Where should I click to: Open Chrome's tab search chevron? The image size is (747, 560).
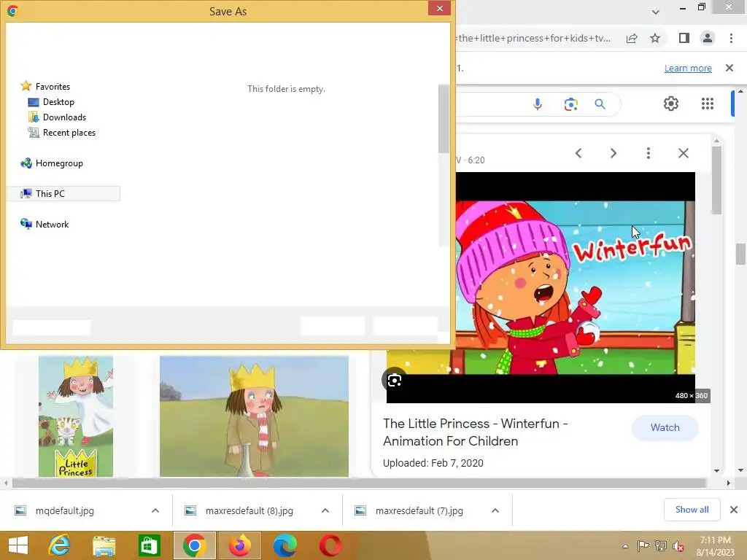(x=656, y=12)
